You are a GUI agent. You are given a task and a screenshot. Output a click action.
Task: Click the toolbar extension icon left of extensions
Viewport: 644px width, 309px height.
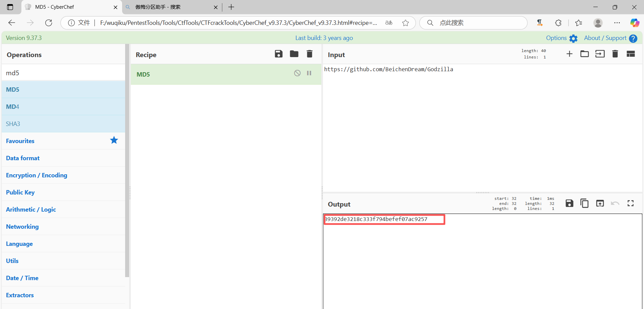(540, 23)
